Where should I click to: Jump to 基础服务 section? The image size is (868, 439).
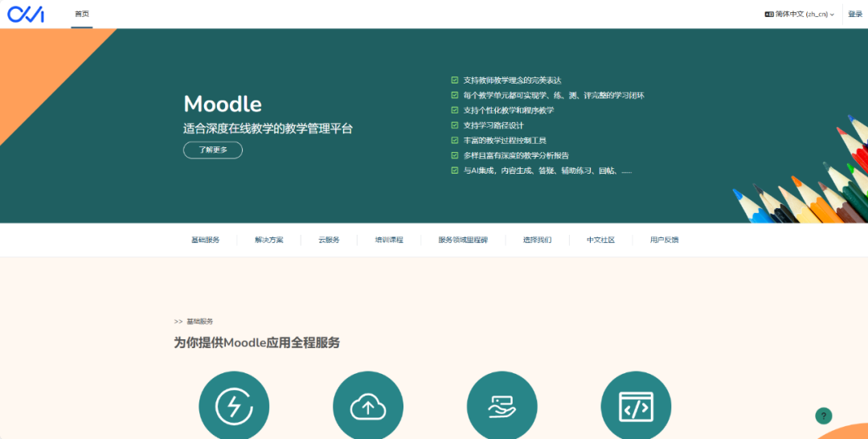pos(206,240)
